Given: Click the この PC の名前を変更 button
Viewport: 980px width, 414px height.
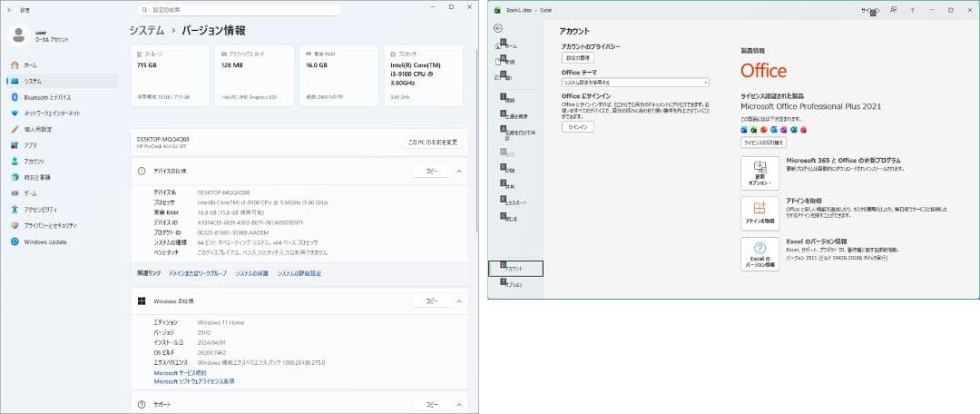Looking at the screenshot, I should point(434,143).
